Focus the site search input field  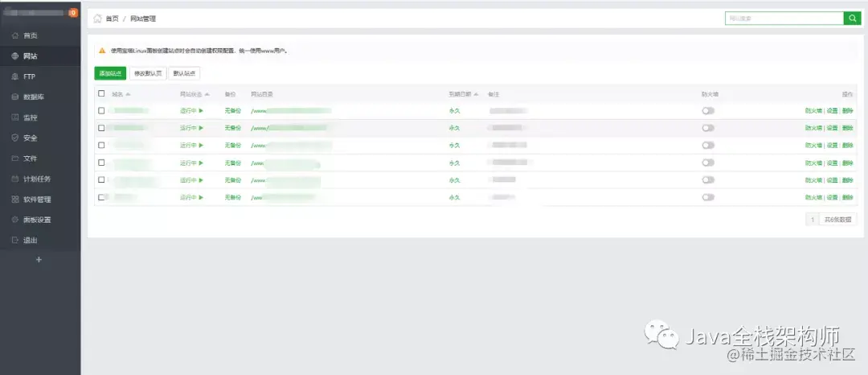point(784,19)
